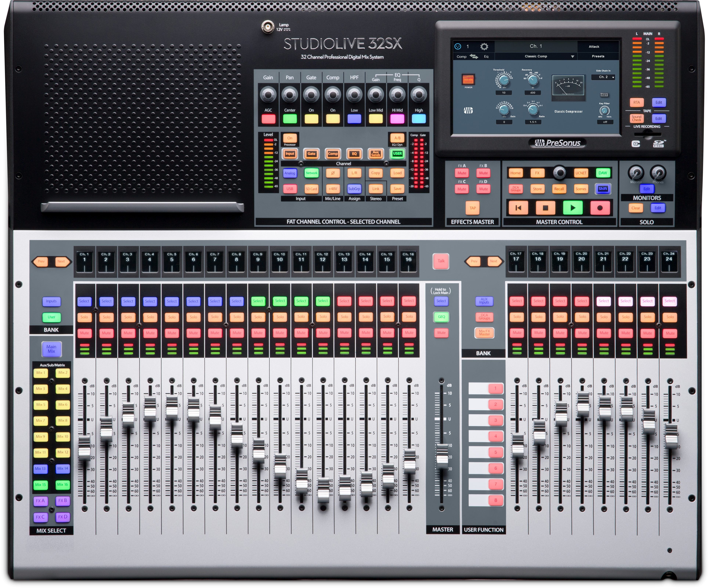
Task: Select the EQ button in Fat Channel Control
Action: point(354,154)
